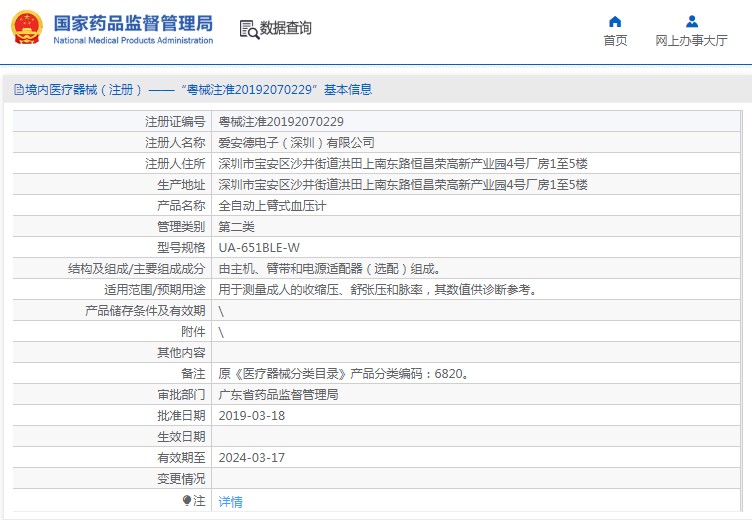Click the backslash value in 附件 row

(x=221, y=332)
